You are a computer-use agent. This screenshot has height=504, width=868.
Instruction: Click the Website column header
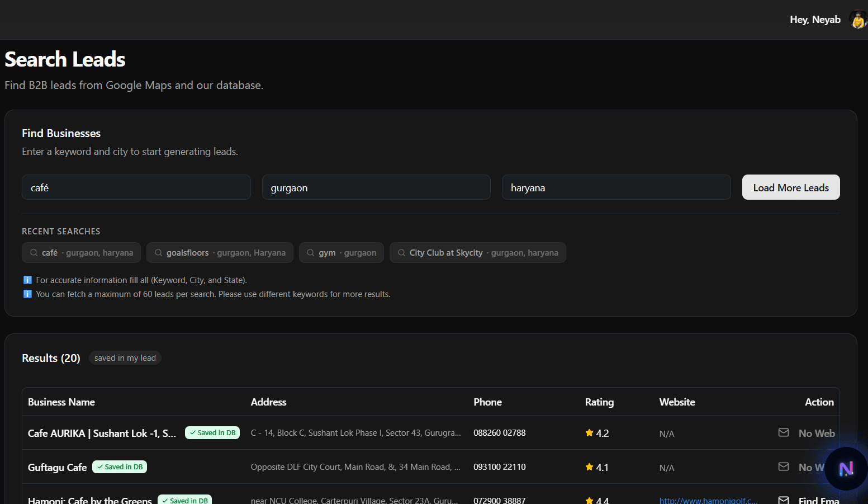677,402
